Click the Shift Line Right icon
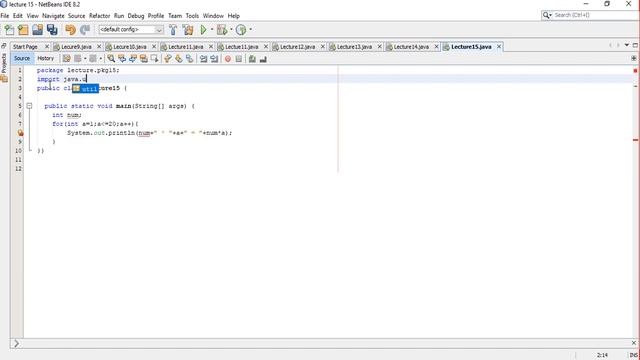The height and width of the screenshot is (360, 640). (x=214, y=59)
